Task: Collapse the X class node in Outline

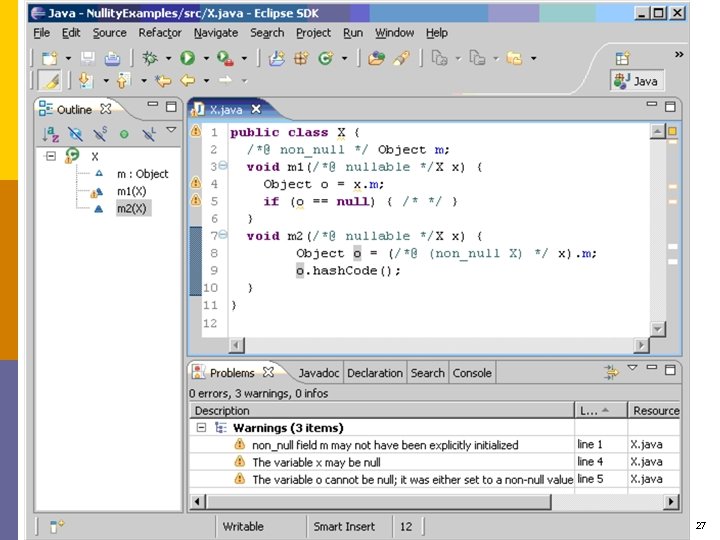Action: (x=51, y=156)
